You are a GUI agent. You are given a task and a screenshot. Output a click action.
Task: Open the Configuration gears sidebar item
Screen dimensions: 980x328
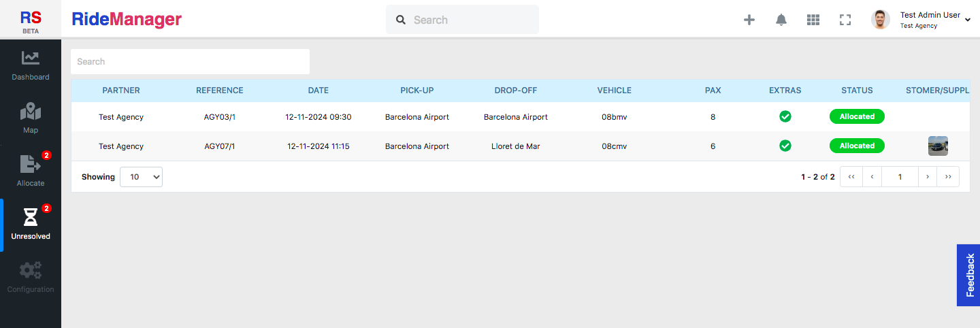[x=31, y=278]
